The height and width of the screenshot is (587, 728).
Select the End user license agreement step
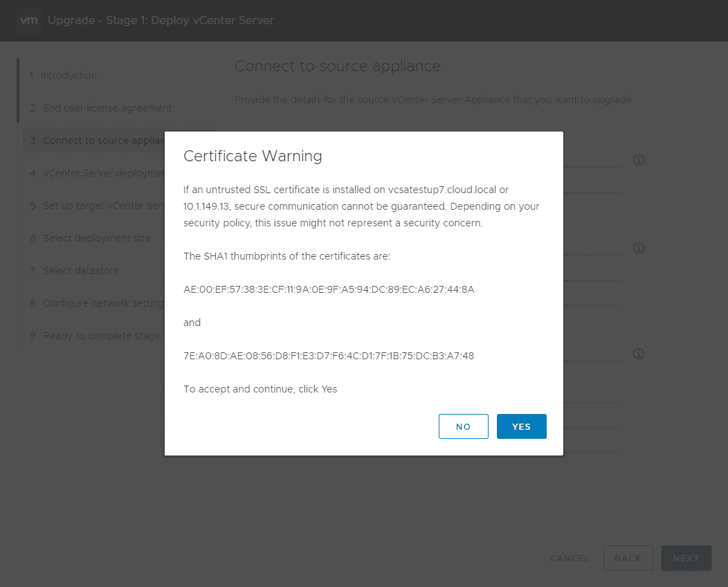107,108
